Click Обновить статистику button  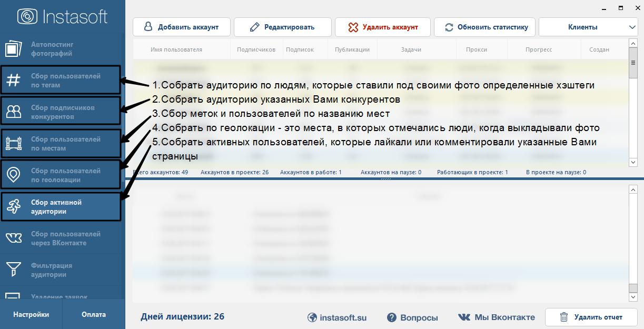tap(485, 27)
